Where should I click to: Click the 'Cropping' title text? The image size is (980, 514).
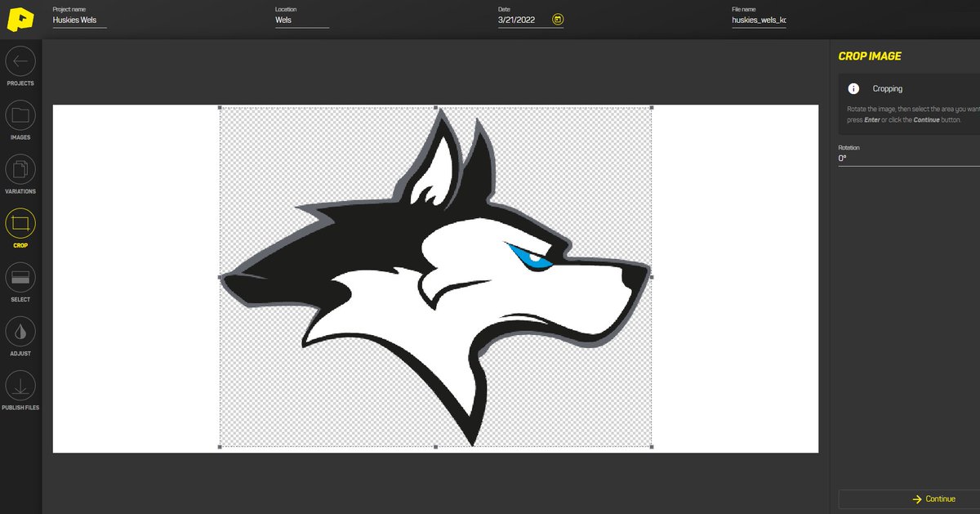tap(888, 88)
